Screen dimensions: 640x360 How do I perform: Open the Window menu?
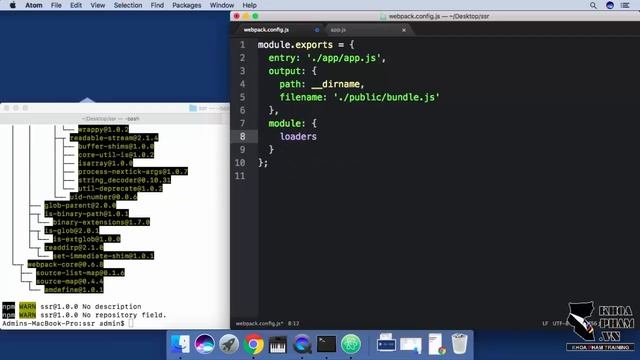click(x=222, y=5)
